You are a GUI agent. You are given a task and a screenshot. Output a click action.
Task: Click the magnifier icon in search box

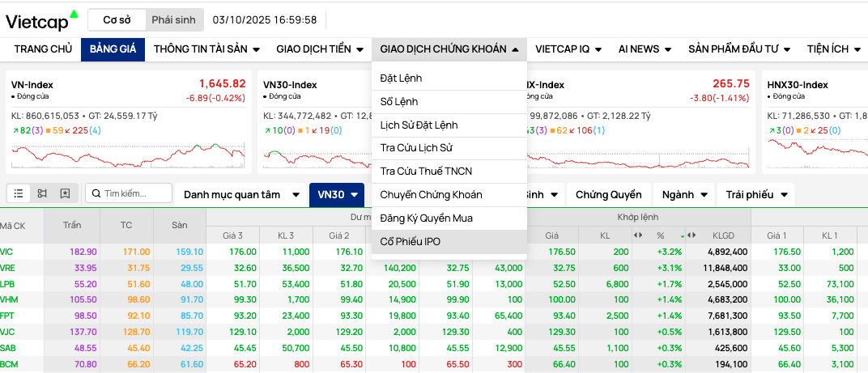pos(96,194)
